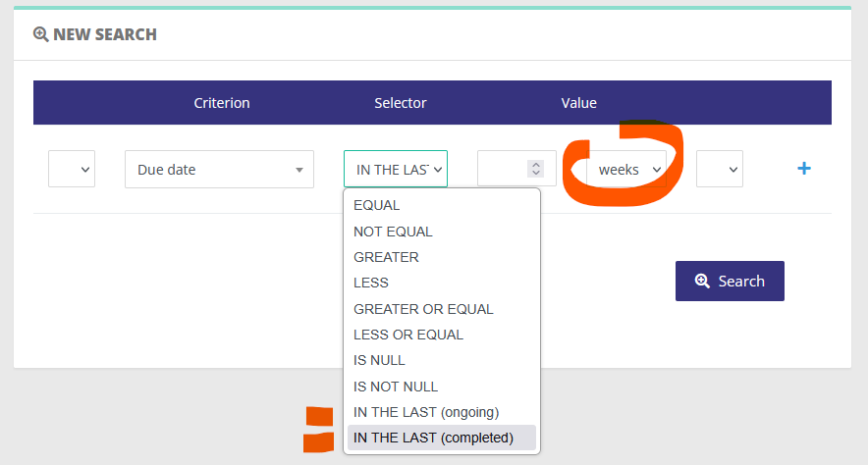The height and width of the screenshot is (465, 868).
Task: Pick the GREATER option
Action: coord(386,257)
